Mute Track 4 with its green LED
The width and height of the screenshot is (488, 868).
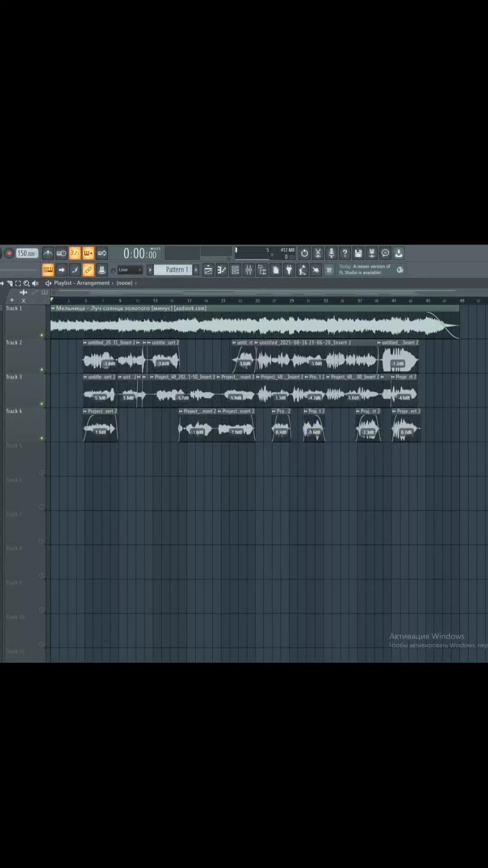42,438
